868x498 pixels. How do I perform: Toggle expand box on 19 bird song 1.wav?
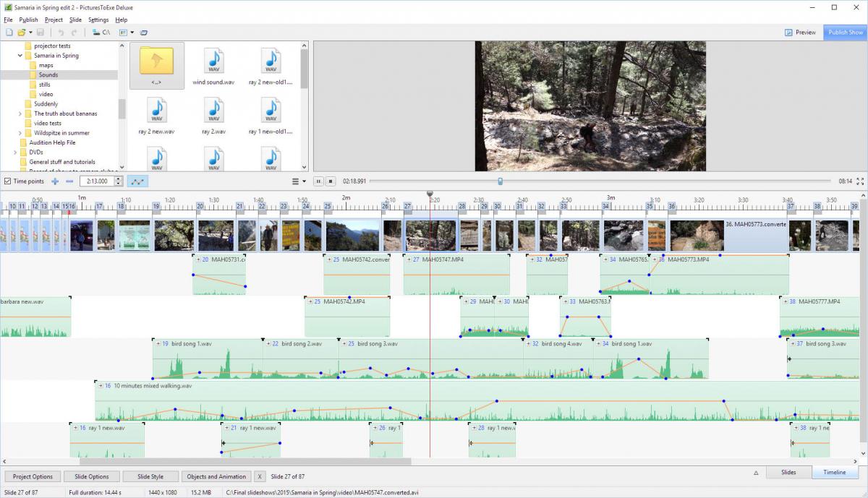pos(157,344)
